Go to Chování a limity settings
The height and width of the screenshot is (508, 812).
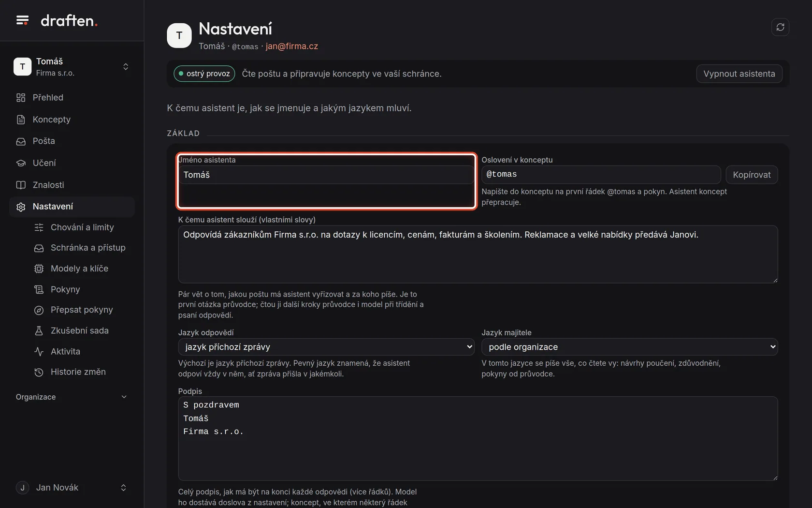pos(82,227)
